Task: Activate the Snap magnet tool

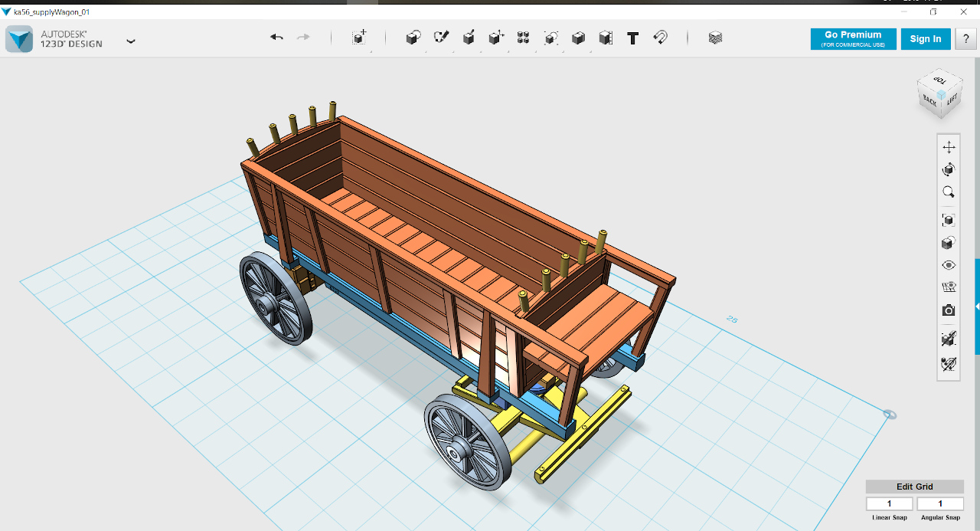Action: tap(661, 38)
